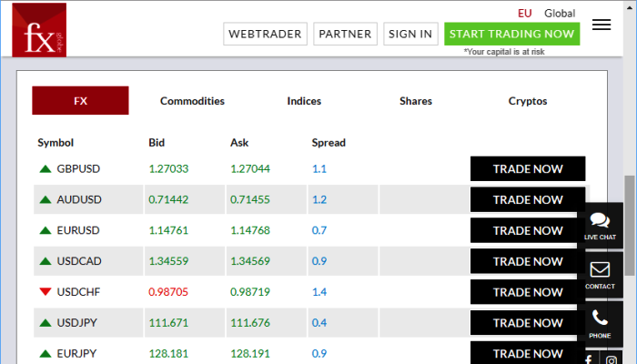Click the Contact envelope icon
Viewport: 637px width, 364px height.
[x=600, y=270]
